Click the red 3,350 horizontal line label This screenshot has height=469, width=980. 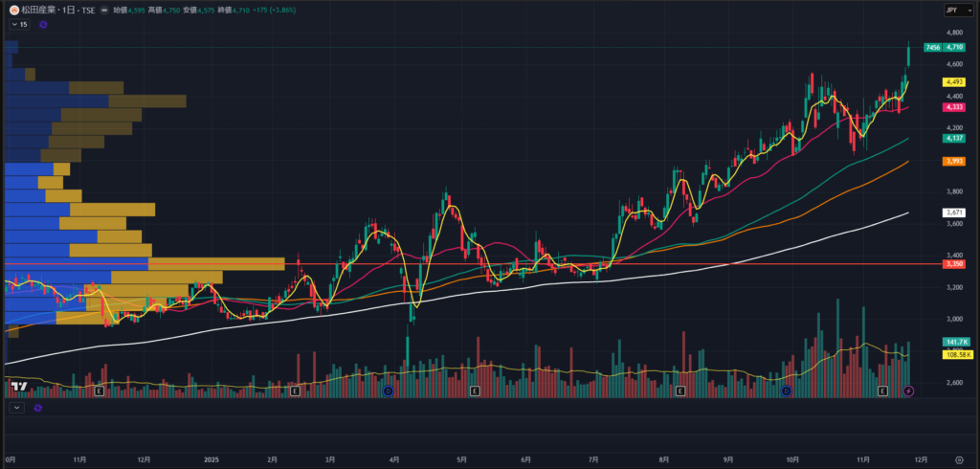[953, 263]
